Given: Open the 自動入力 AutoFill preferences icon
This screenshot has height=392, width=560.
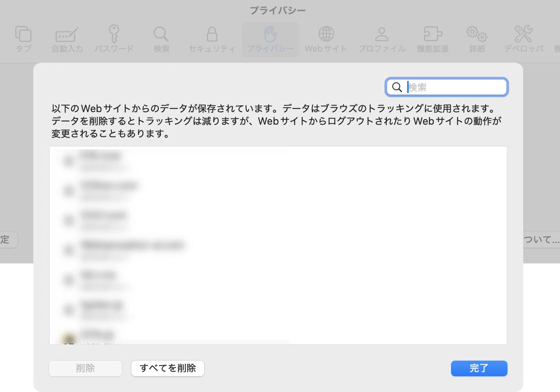Looking at the screenshot, I should [67, 34].
